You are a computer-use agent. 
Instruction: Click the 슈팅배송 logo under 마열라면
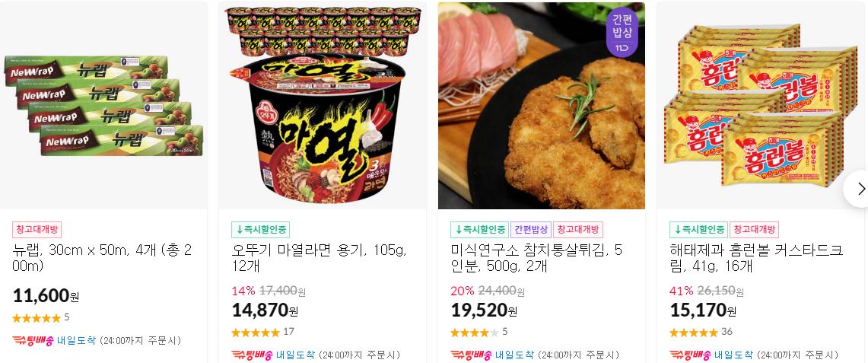click(x=252, y=355)
